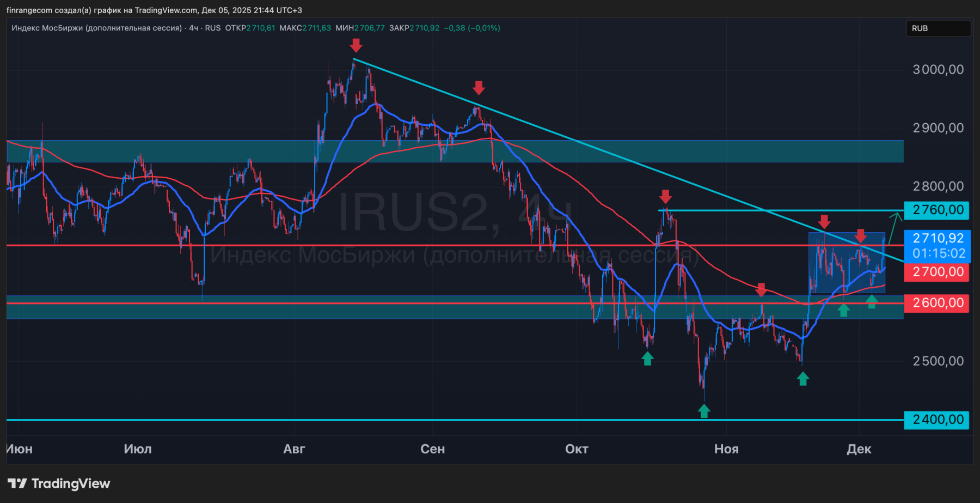Select the red arrow at the September high
The height and width of the screenshot is (503, 980).
click(479, 88)
